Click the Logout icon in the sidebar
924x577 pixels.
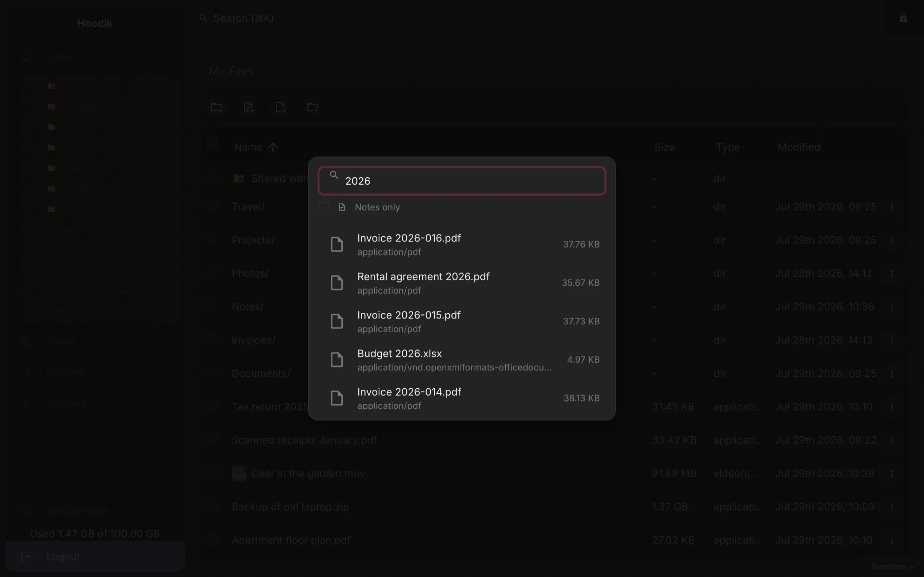(x=25, y=557)
